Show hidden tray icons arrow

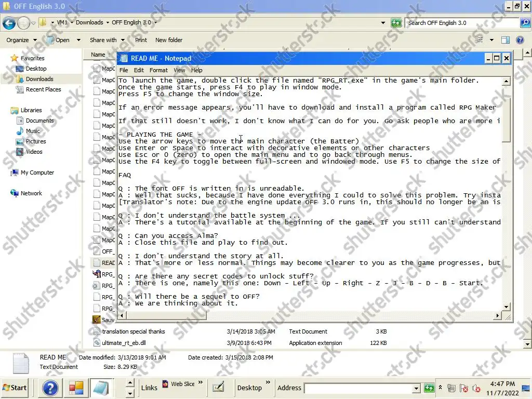coord(440,388)
